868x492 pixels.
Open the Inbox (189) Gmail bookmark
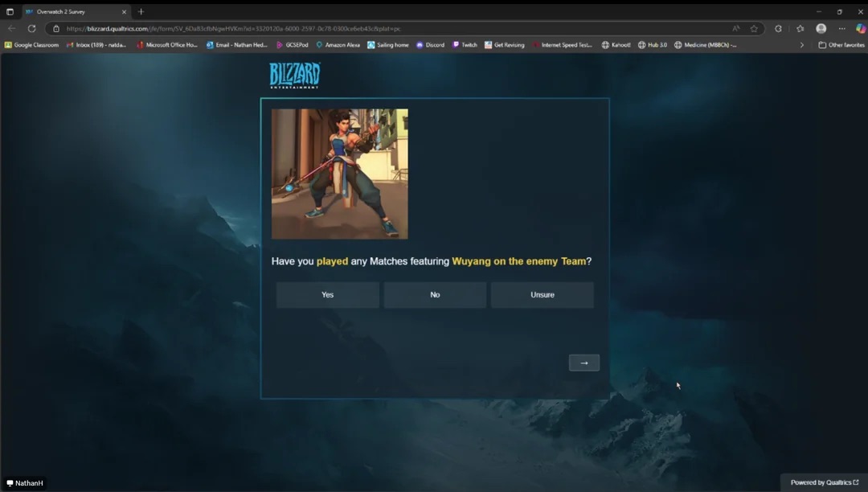pyautogui.click(x=96, y=45)
